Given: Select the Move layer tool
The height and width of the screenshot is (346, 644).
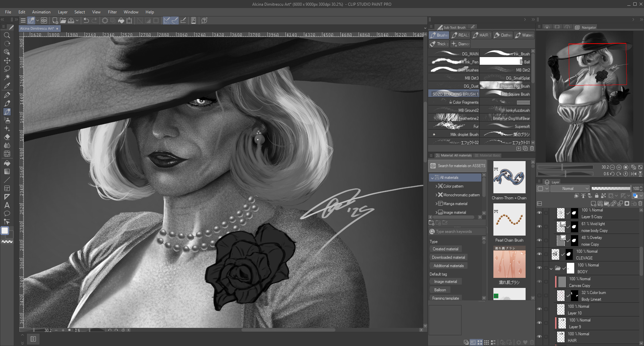Looking at the screenshot, I should pos(7,61).
